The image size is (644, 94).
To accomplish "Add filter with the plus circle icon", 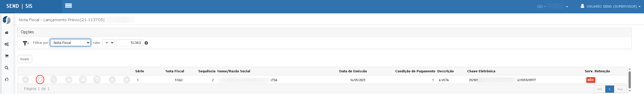I will [146, 43].
